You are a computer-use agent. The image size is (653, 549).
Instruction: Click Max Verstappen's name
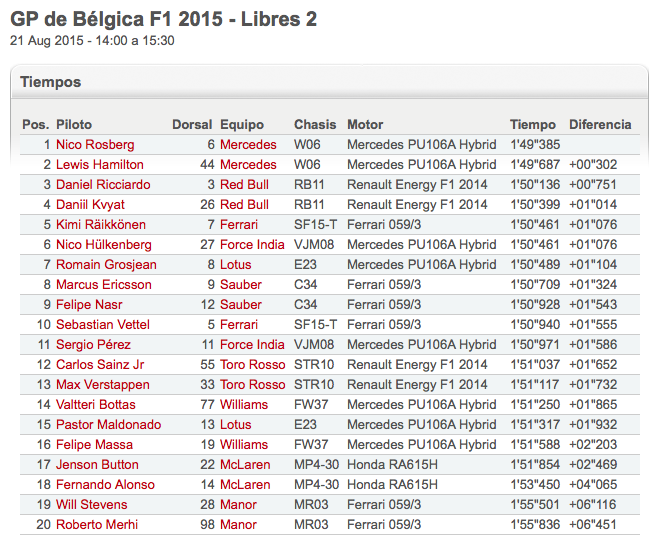coord(102,384)
